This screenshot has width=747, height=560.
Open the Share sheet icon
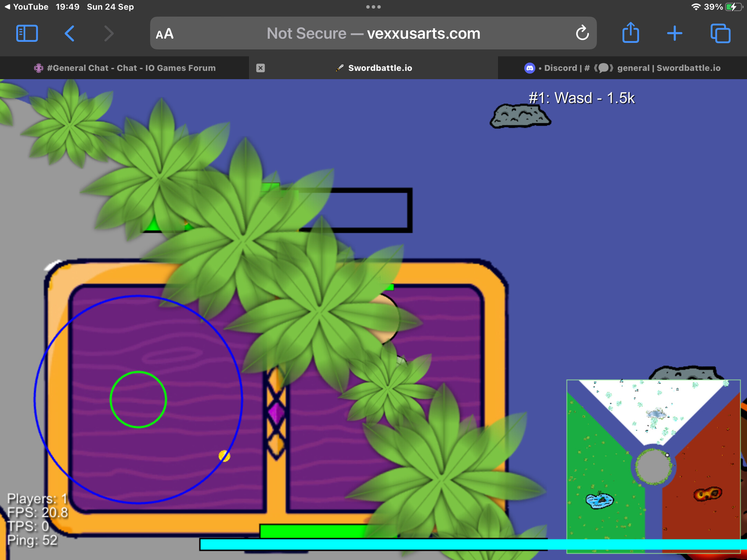630,33
